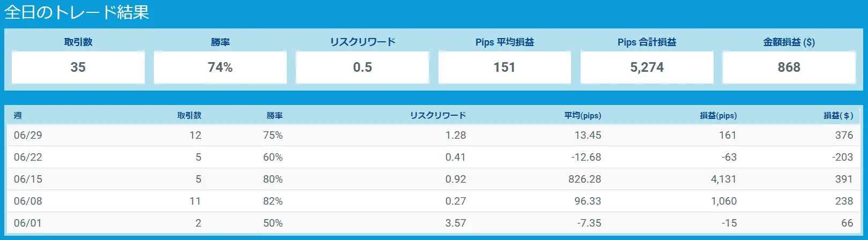Screen dimensions: 868x240
Task: Select the 06/08 week row
Action: (433, 201)
